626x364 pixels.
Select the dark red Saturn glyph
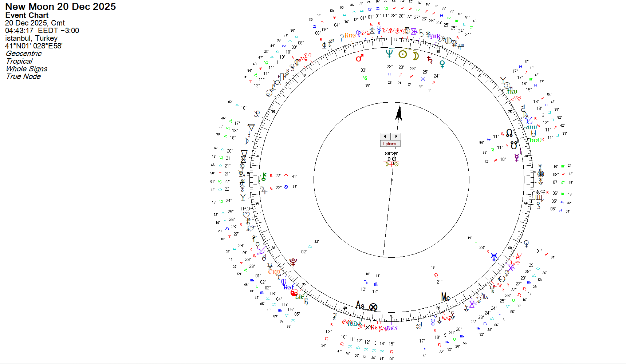click(430, 59)
